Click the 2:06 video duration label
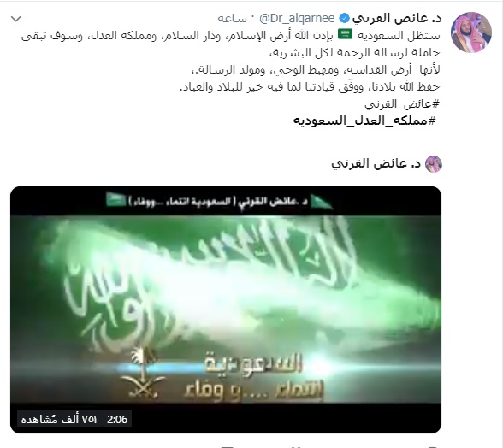This screenshot has height=448, width=503. pyautogui.click(x=117, y=420)
